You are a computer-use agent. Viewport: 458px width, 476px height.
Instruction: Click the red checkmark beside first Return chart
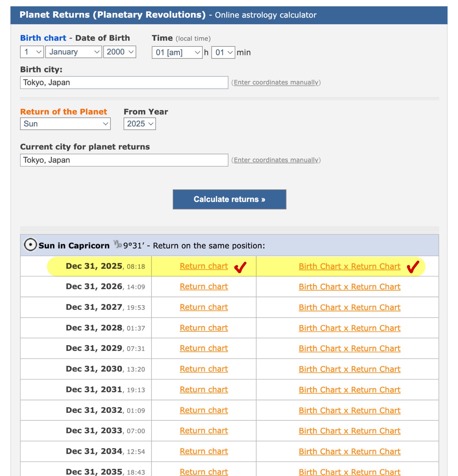coord(240,267)
